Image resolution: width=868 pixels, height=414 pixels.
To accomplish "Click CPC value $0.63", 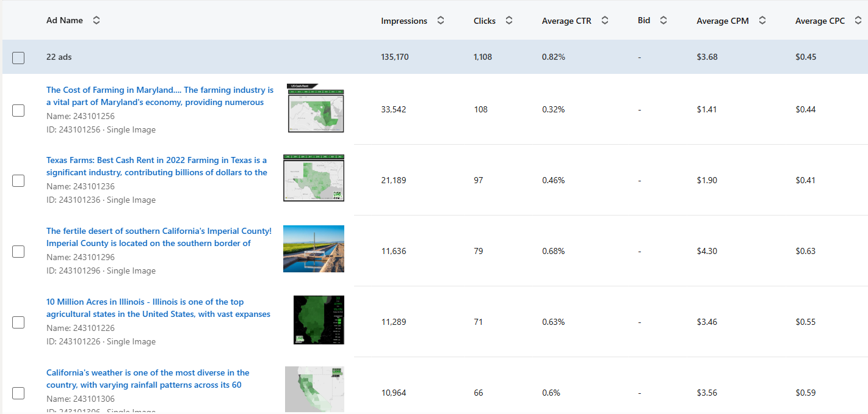I will click(x=806, y=251).
